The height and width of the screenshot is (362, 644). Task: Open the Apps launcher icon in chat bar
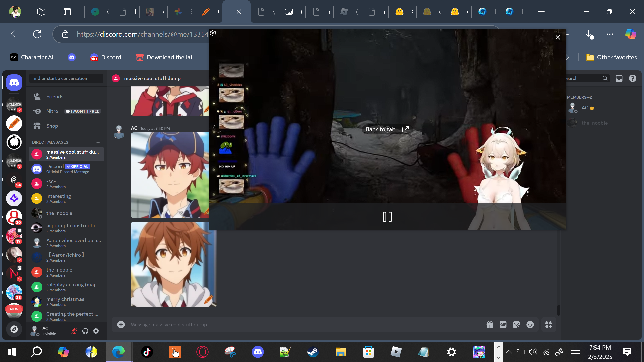[x=549, y=325]
